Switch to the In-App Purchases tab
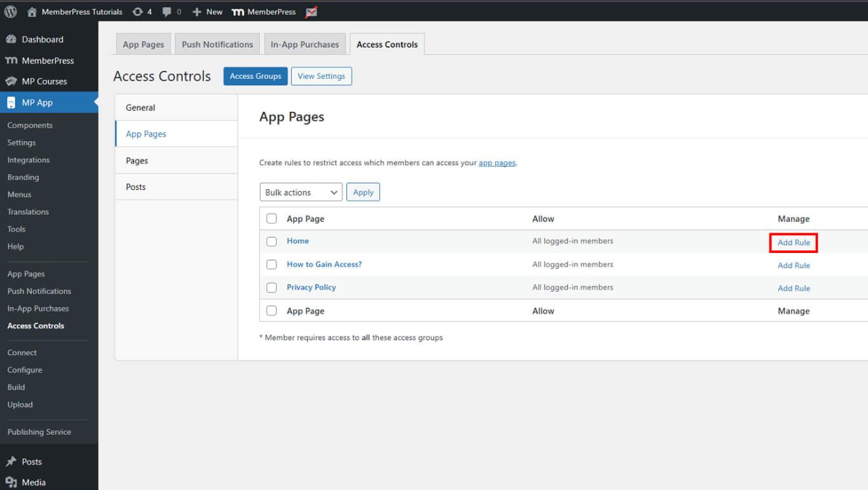This screenshot has width=868, height=490. [304, 44]
